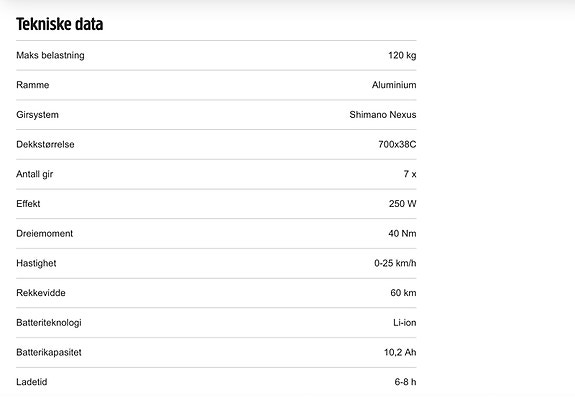The height and width of the screenshot is (400, 575).
Task: Select the 250 W value
Action: [x=403, y=204]
